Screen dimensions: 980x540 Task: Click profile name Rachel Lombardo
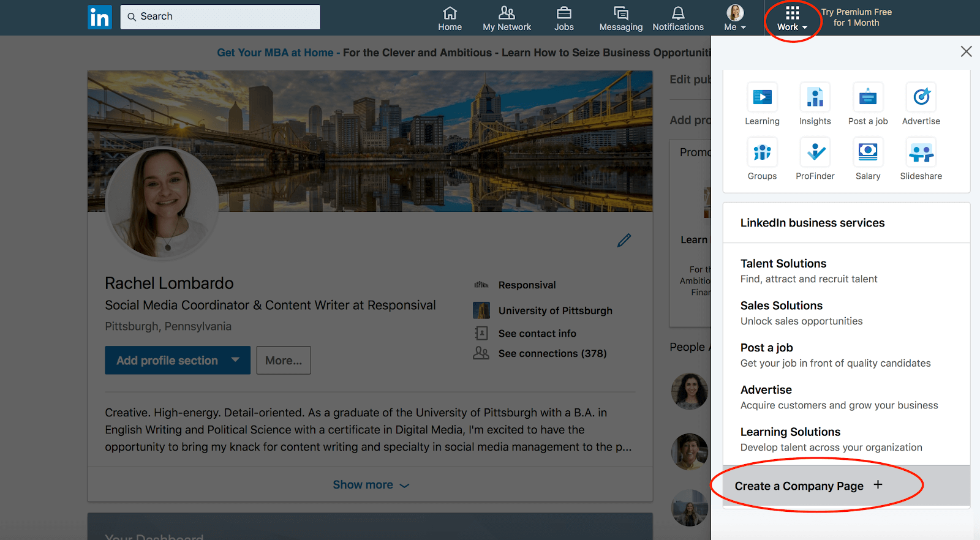pos(169,283)
